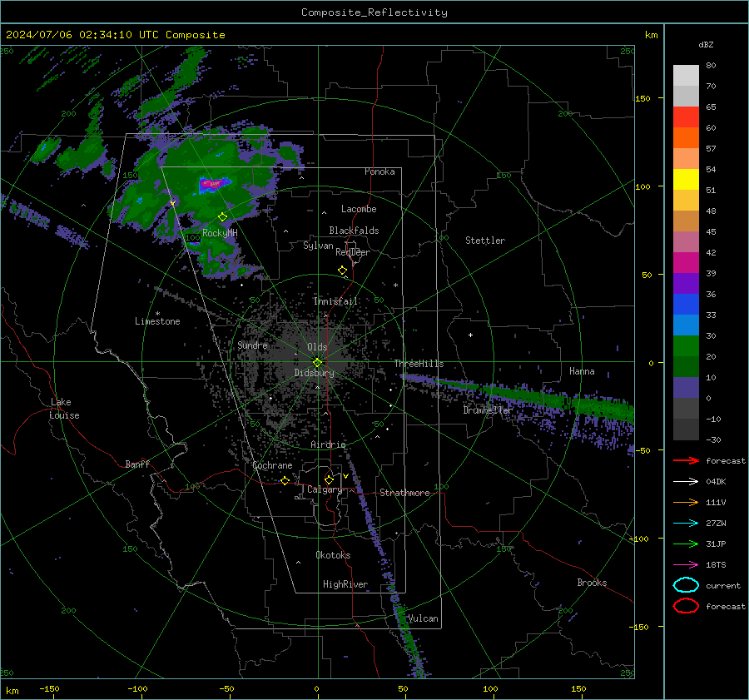Click the 04DK legend text

click(x=716, y=481)
